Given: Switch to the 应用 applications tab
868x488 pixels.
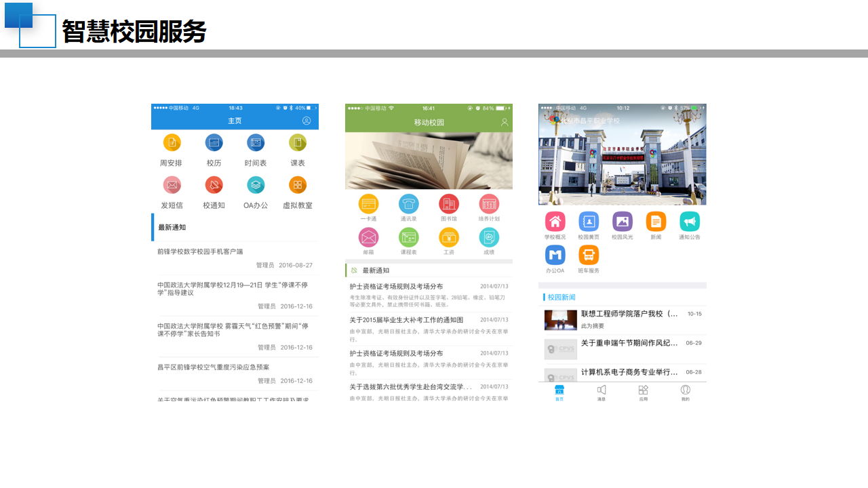Looking at the screenshot, I should click(643, 393).
